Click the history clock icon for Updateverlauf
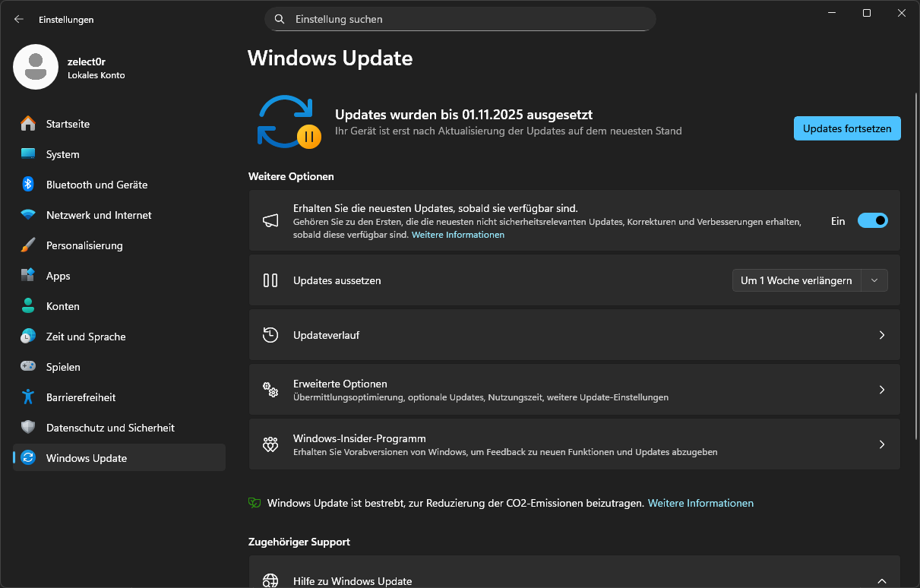 270,335
